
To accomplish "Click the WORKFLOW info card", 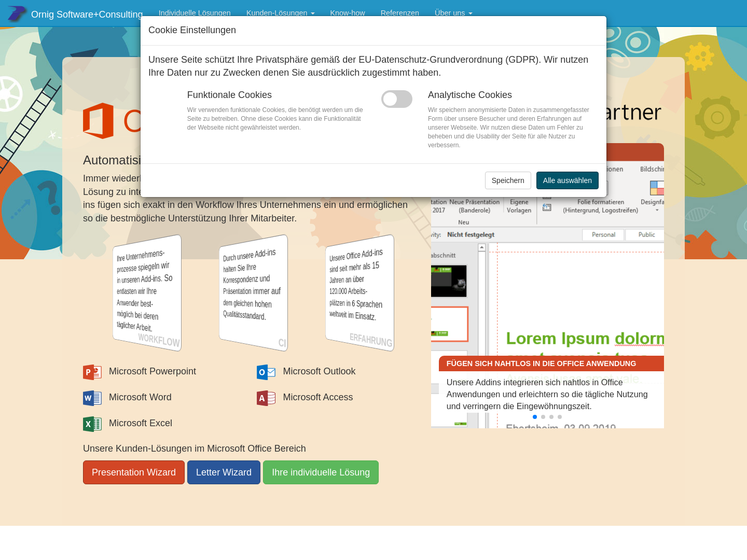I will (147, 293).
